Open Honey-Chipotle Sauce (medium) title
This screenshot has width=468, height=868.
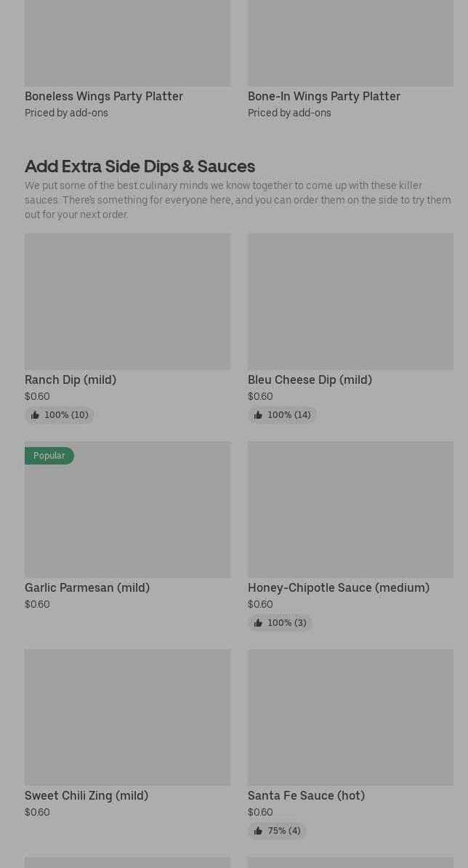[x=339, y=587]
